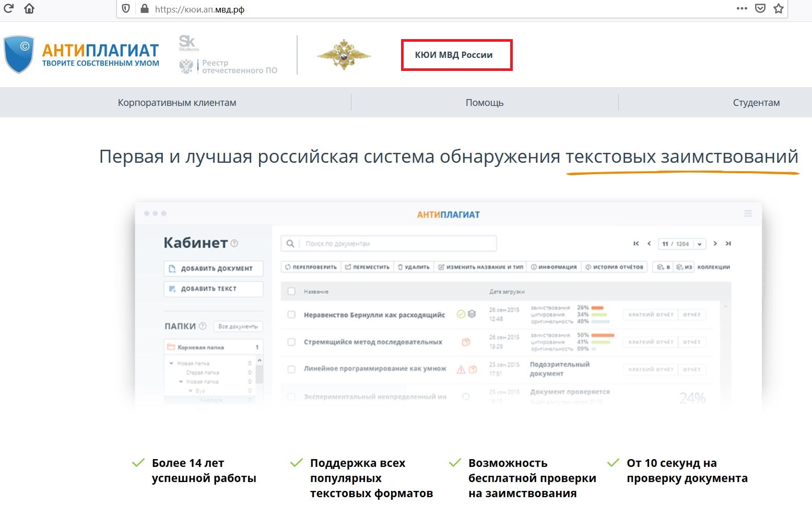Bookmark this page with the star icon
The image size is (812, 505).
pyautogui.click(x=779, y=8)
